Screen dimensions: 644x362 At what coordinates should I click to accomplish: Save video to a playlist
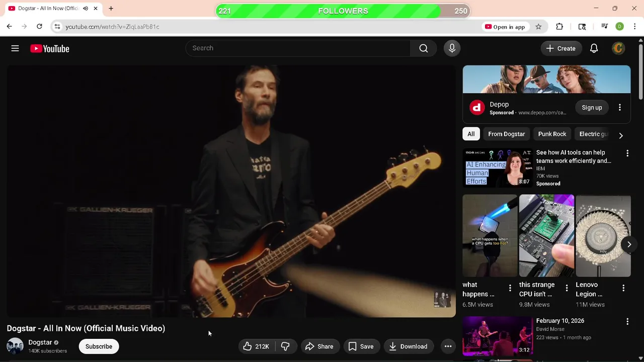[361, 346]
